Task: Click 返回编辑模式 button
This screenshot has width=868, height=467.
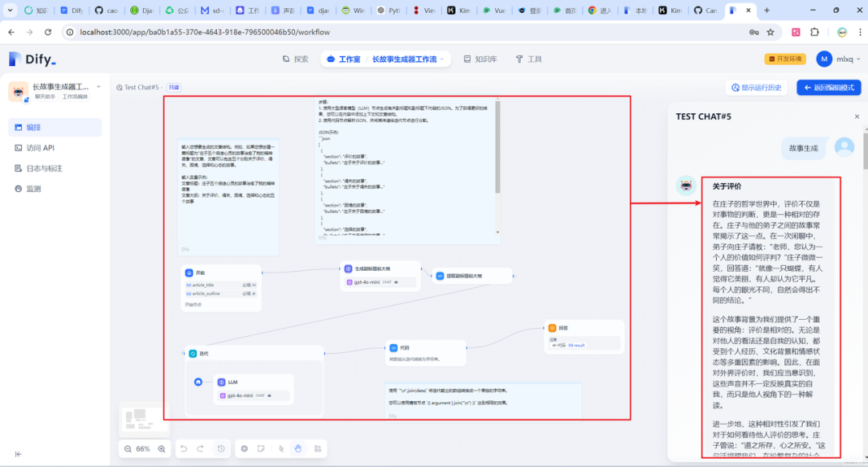Action: click(x=829, y=88)
